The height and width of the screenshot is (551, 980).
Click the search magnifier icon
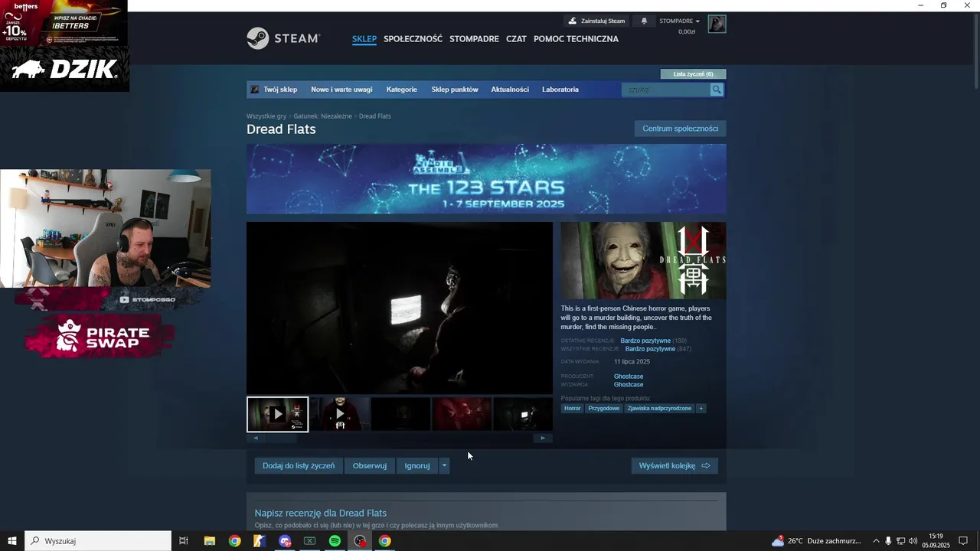[x=717, y=90]
